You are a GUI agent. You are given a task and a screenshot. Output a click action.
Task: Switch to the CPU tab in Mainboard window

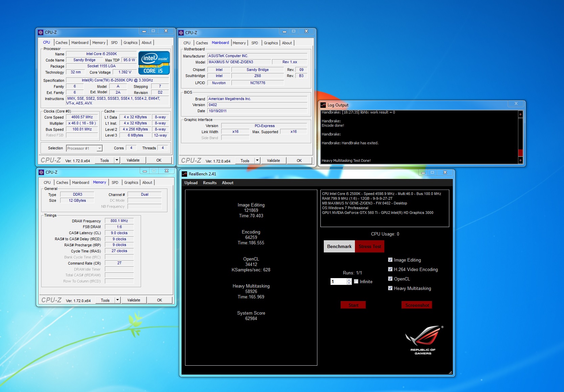tap(187, 43)
